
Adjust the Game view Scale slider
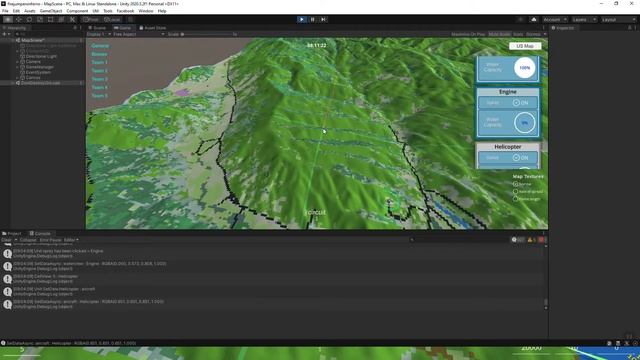click(208, 34)
